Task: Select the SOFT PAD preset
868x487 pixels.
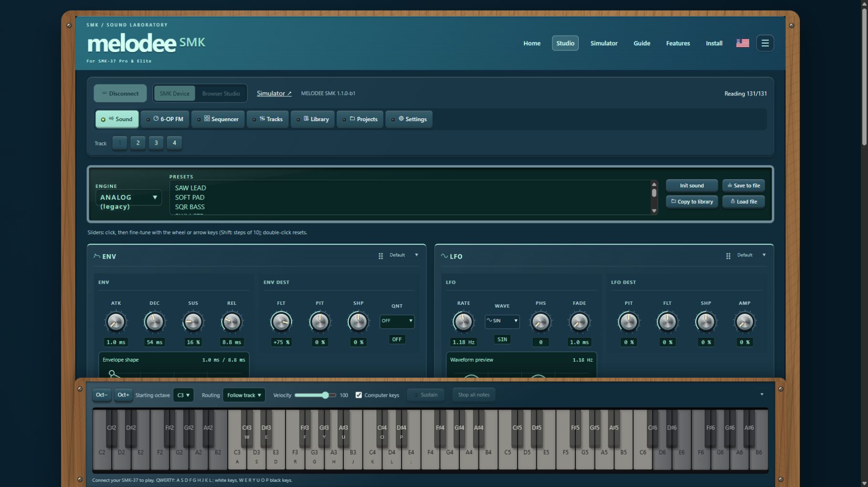Action: tap(190, 197)
